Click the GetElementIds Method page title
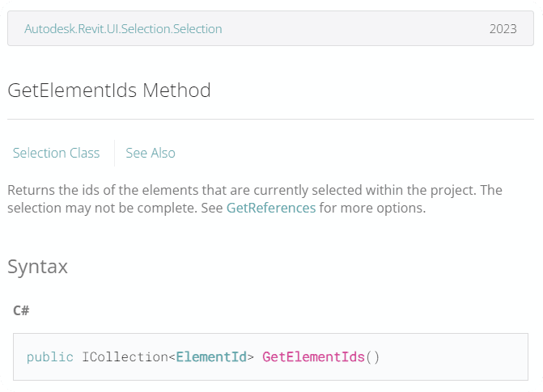 109,90
